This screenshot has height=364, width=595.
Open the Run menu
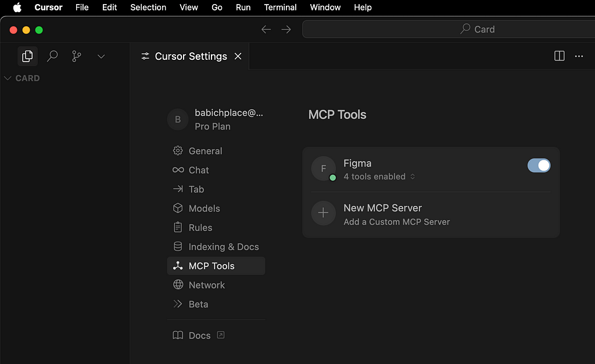tap(243, 7)
